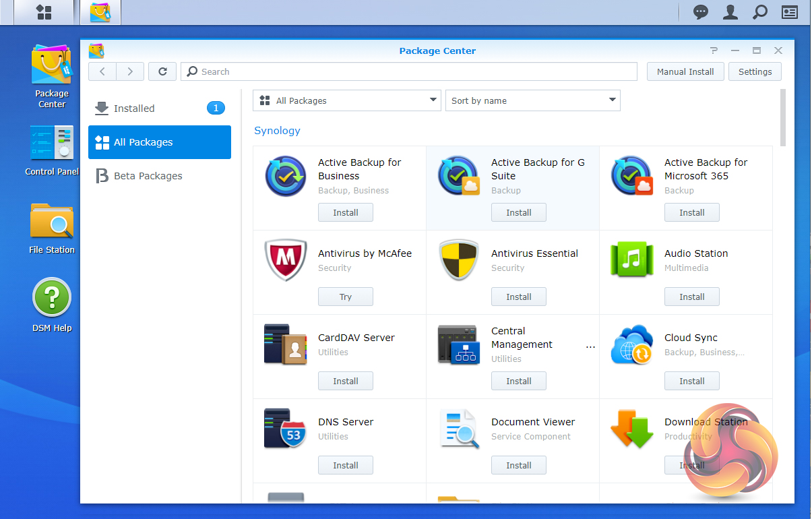Try Antivirus by McAfee
Viewport: 812px width, 519px height.
point(346,297)
